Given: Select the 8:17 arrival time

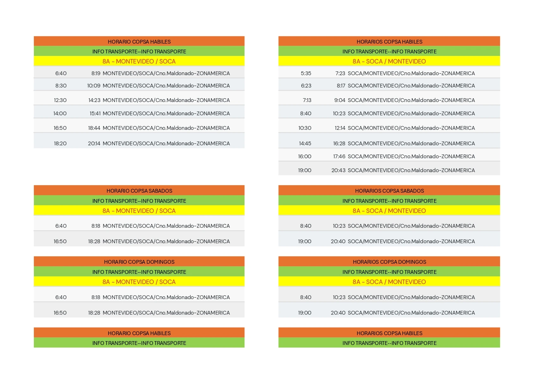Looking at the screenshot, I should (x=341, y=86).
